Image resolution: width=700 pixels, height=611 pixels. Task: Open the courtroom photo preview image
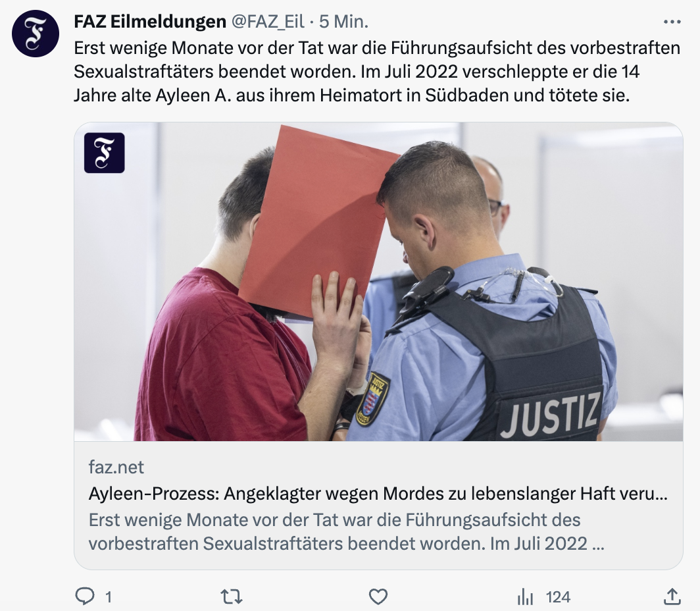click(x=378, y=282)
